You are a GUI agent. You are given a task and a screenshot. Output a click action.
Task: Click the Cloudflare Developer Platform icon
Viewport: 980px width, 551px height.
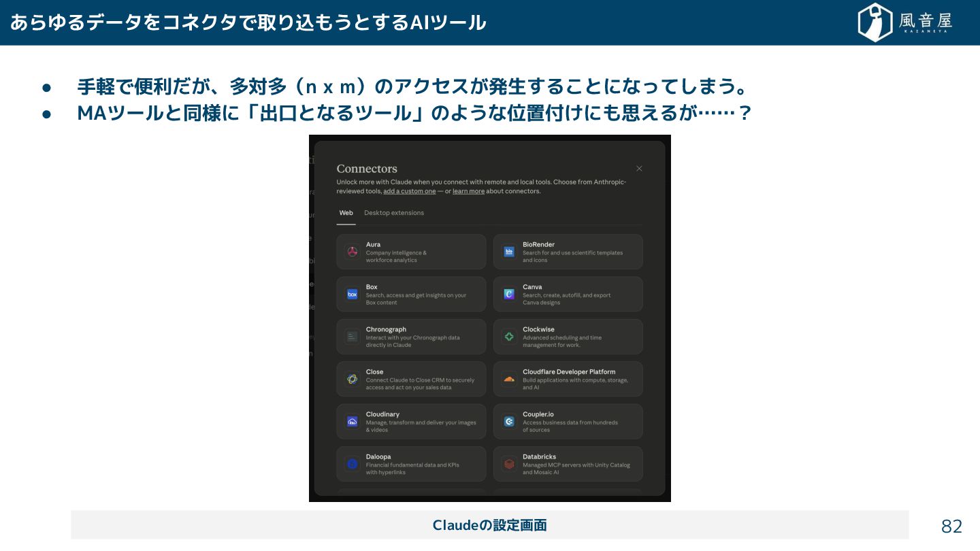[509, 379]
